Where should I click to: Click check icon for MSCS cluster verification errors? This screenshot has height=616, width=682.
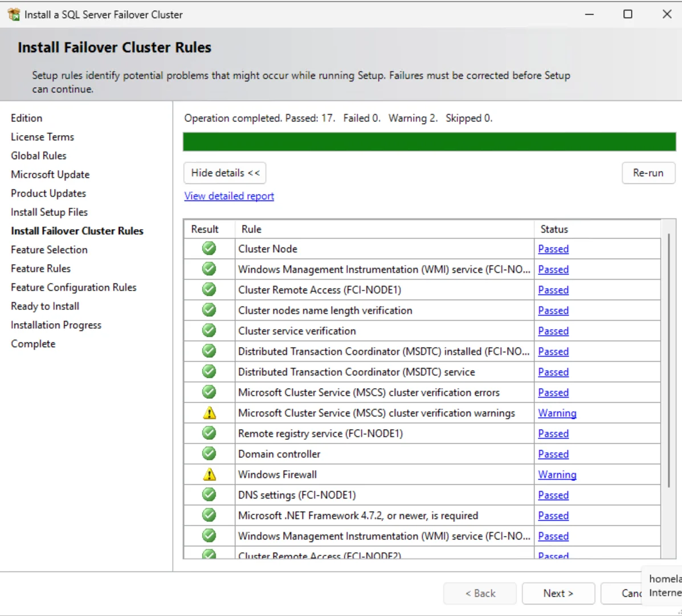pos(209,392)
